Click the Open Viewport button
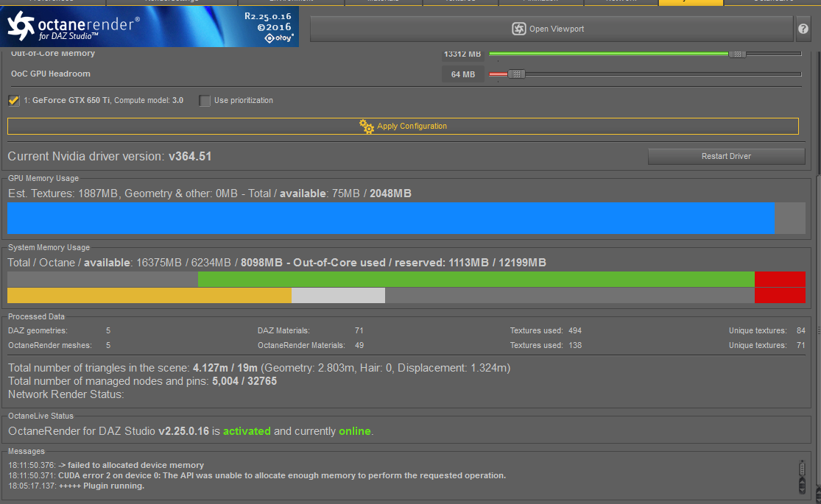This screenshot has height=504, width=821. pos(552,29)
